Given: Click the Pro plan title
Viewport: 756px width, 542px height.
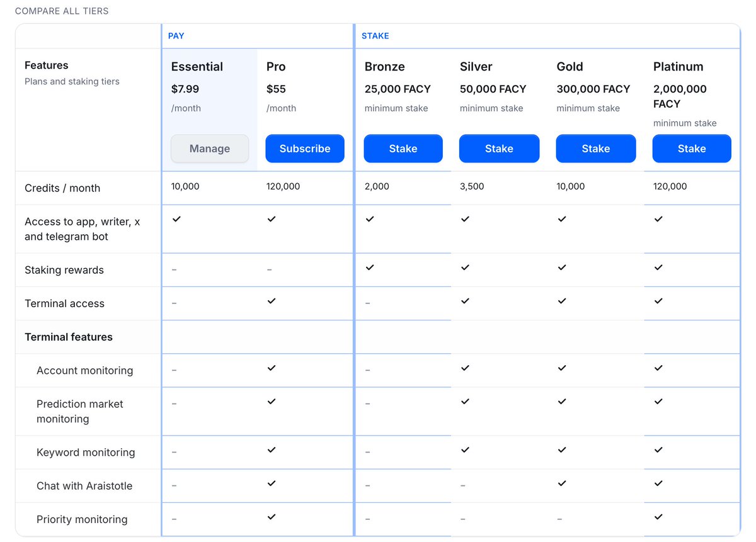Looking at the screenshot, I should (x=276, y=67).
